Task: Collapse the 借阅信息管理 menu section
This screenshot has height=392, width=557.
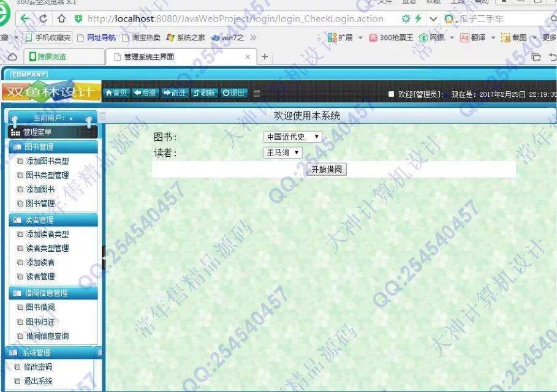Action: 53,293
